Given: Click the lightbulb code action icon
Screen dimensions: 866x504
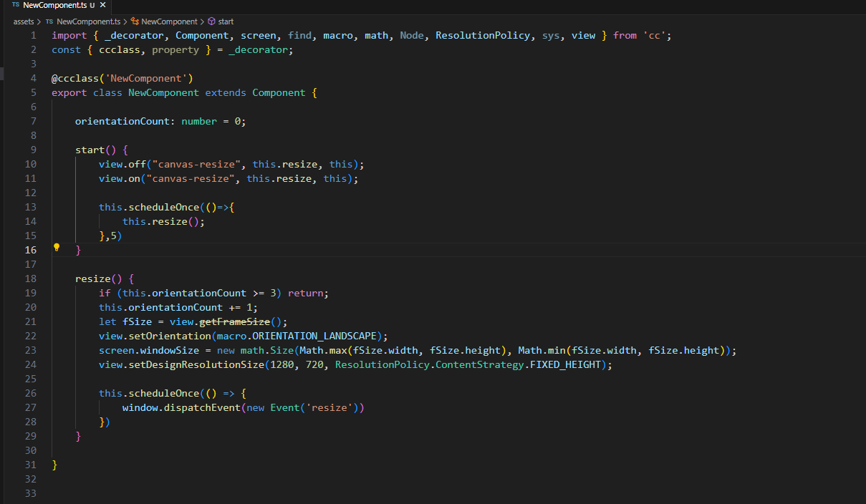Looking at the screenshot, I should coord(57,247).
